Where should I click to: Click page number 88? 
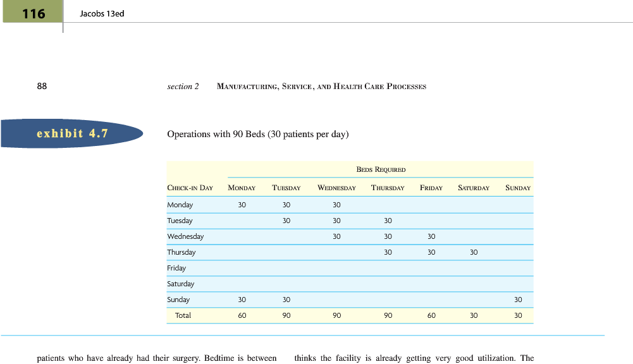pos(42,86)
